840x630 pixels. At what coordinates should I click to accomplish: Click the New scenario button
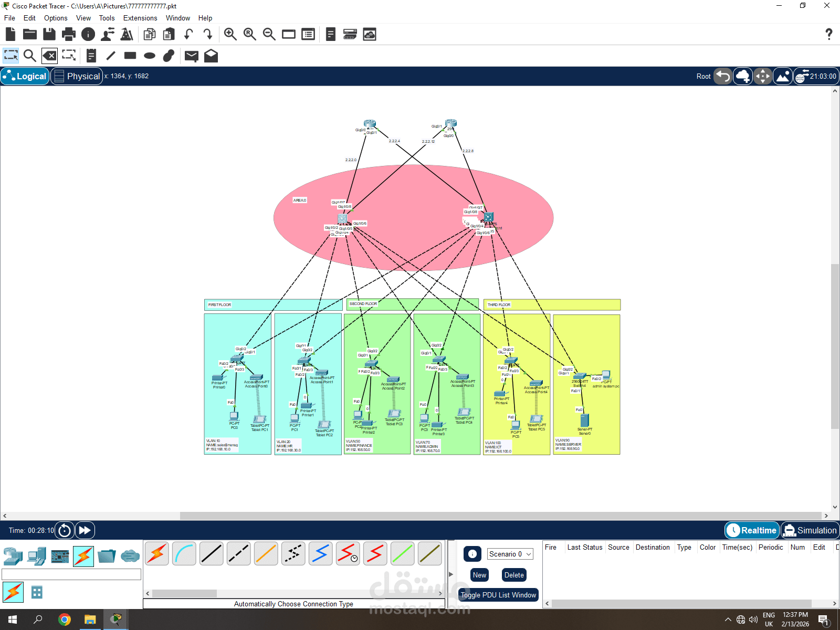click(x=479, y=575)
